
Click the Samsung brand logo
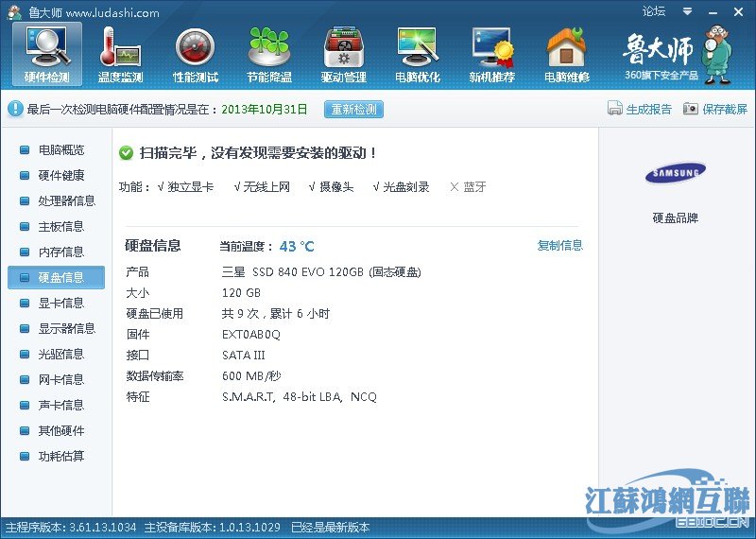pyautogui.click(x=675, y=173)
